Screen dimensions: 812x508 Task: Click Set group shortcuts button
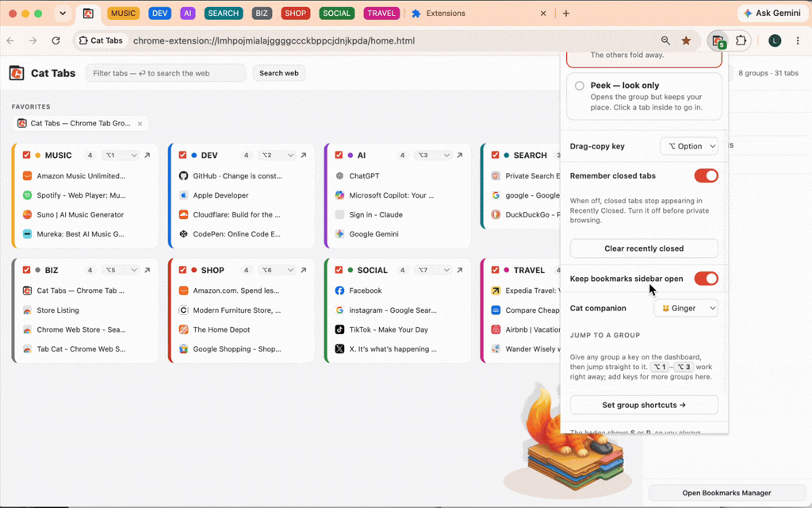(x=644, y=405)
